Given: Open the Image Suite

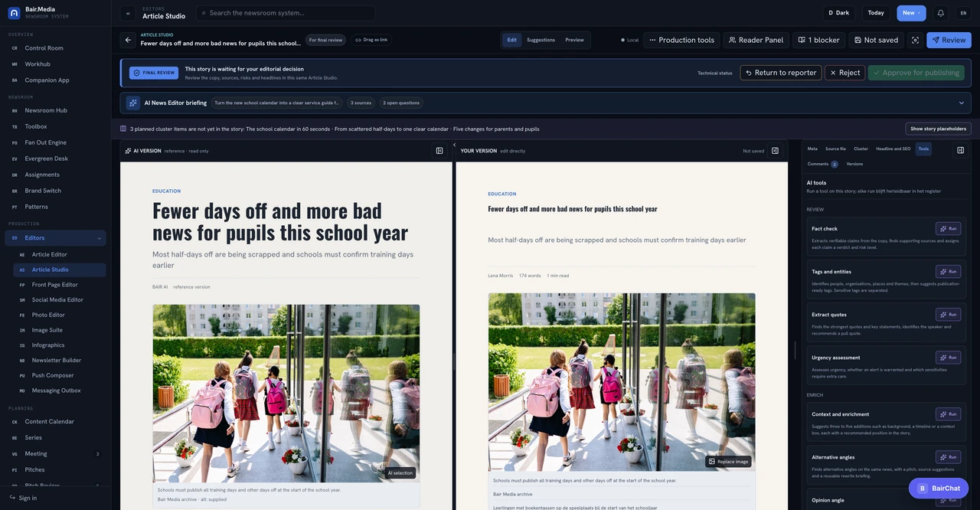Looking at the screenshot, I should click(60, 330).
